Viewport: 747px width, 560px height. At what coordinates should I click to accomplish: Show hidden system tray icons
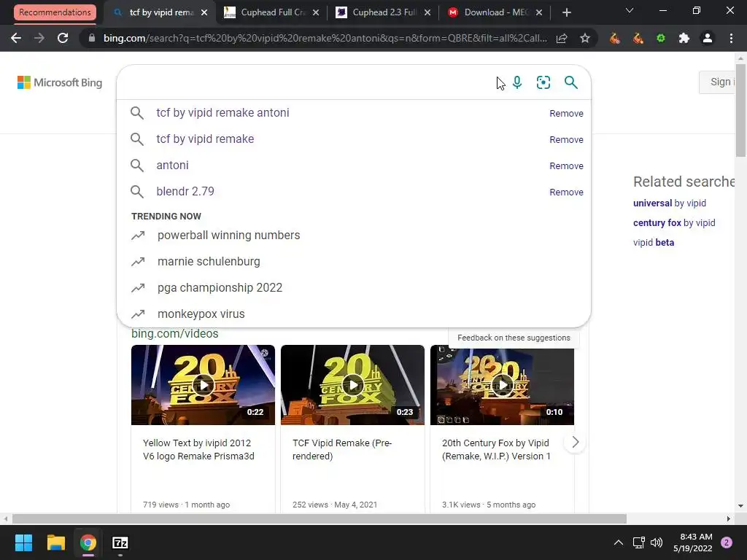click(x=619, y=542)
